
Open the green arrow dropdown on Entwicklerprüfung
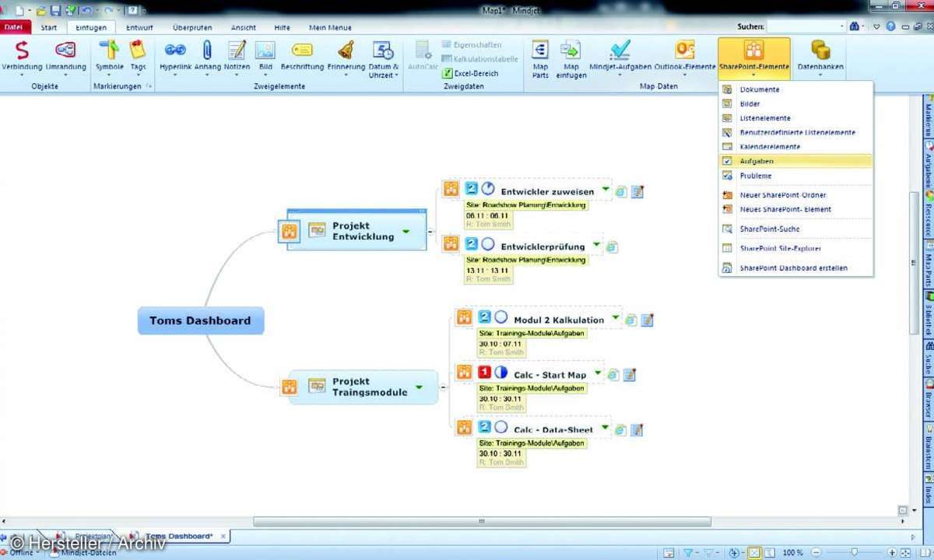596,245
